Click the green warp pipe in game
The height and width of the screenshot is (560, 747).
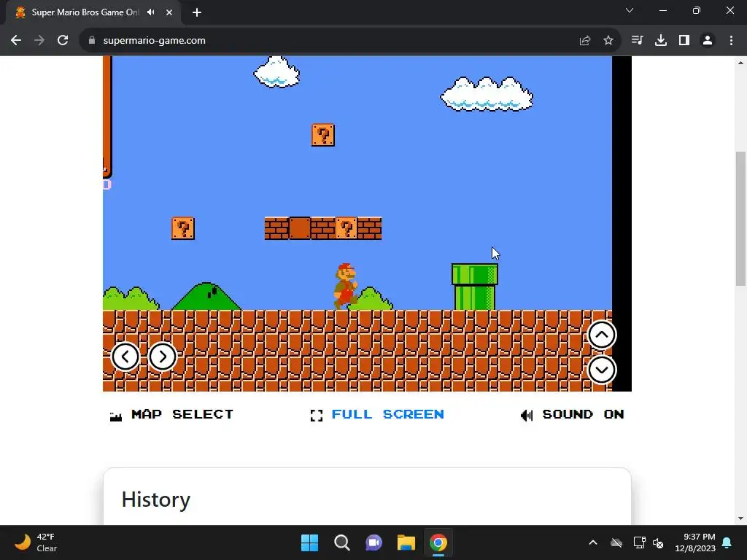tap(475, 287)
